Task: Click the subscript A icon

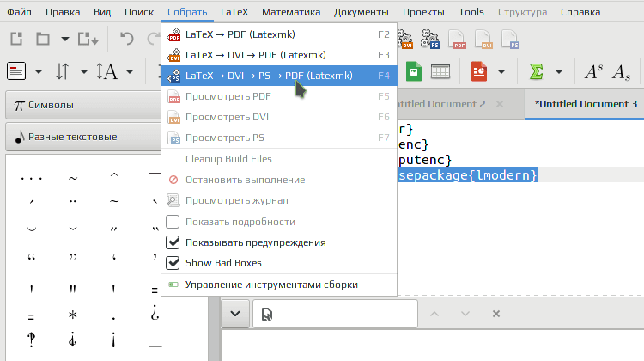Action: (621, 72)
